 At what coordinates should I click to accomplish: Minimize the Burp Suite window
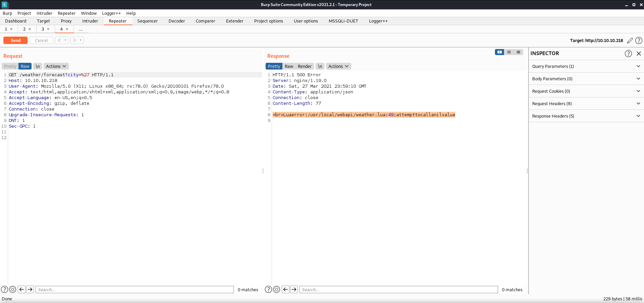626,5
